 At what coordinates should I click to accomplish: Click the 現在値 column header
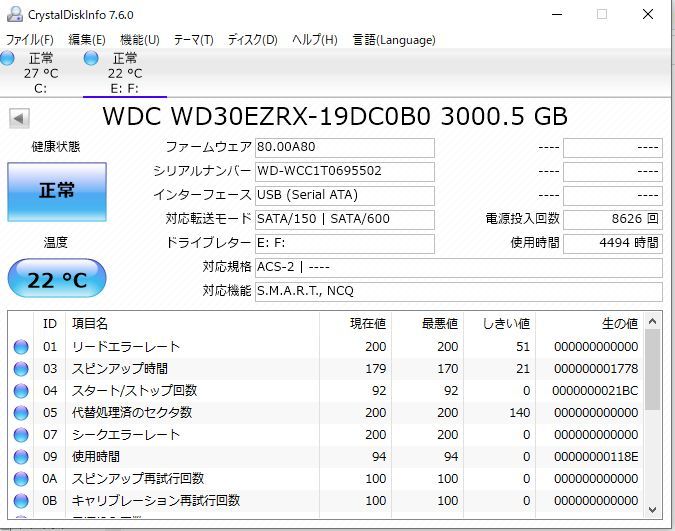[356, 323]
